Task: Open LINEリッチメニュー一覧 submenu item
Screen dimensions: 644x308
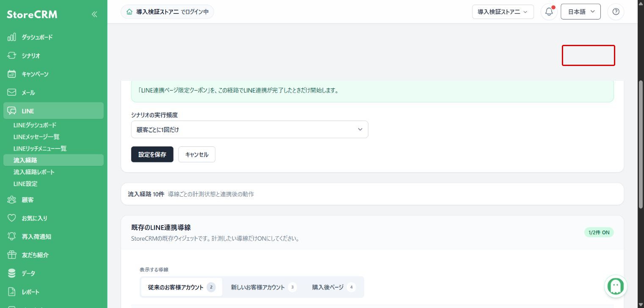Action: tap(40, 148)
